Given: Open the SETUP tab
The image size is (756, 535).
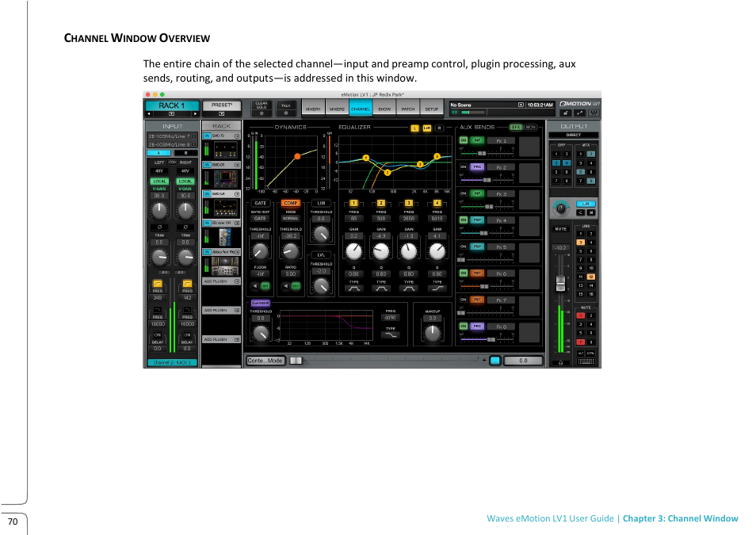Looking at the screenshot, I should (x=432, y=108).
